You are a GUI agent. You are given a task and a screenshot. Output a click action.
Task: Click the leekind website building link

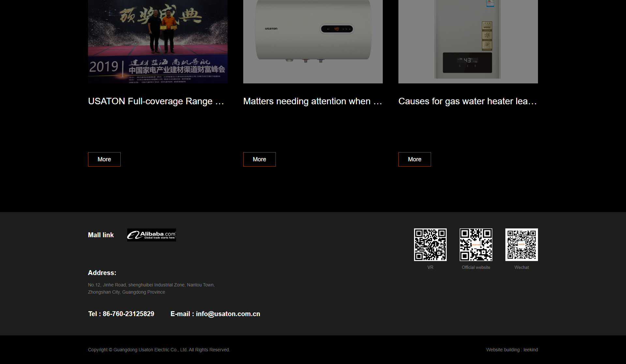click(x=530, y=350)
